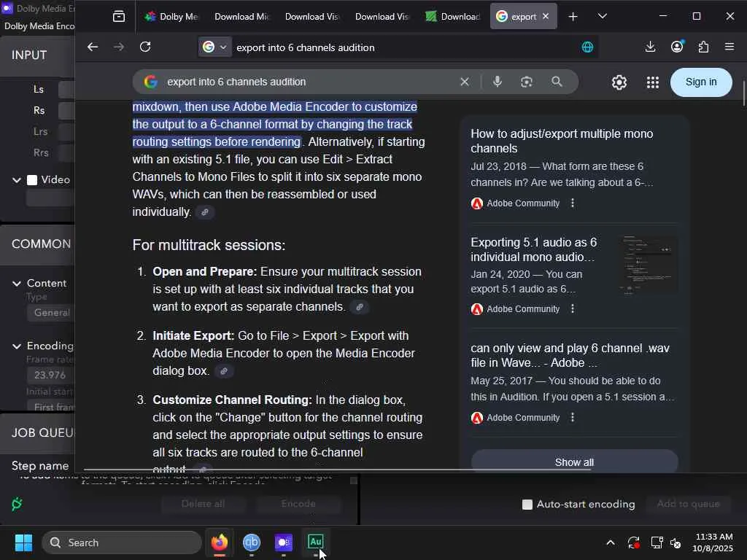The width and height of the screenshot is (747, 560).
Task: Switch to the Download Mic tab
Action: click(x=241, y=17)
